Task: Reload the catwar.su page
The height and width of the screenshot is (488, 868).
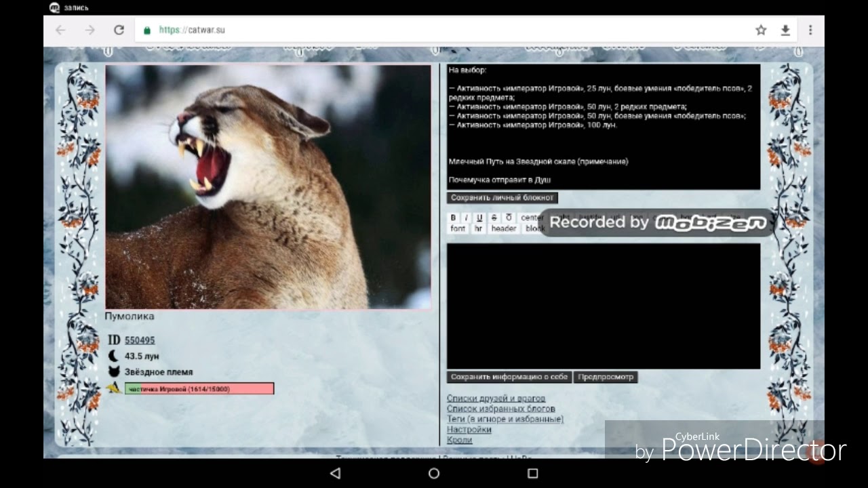Action: coord(119,30)
